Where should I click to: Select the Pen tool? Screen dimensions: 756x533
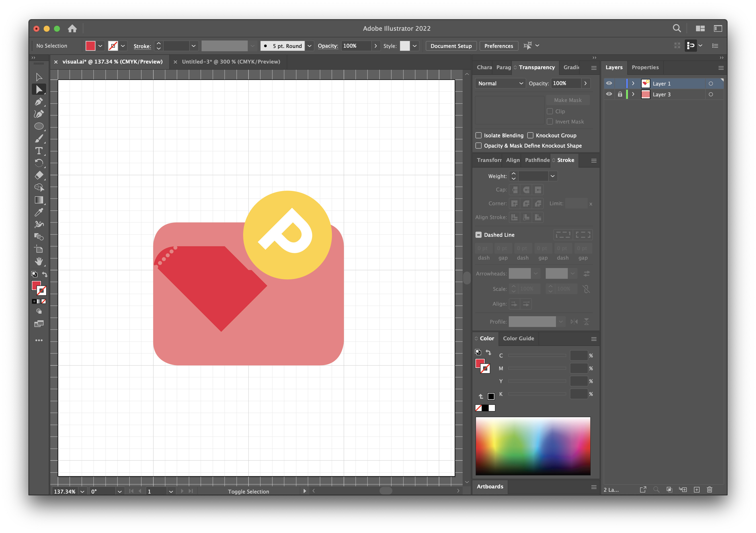tap(39, 102)
